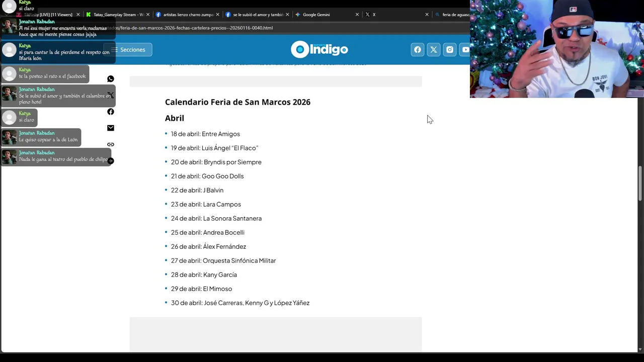
Task: Share article via Facebook side icon
Action: (111, 112)
